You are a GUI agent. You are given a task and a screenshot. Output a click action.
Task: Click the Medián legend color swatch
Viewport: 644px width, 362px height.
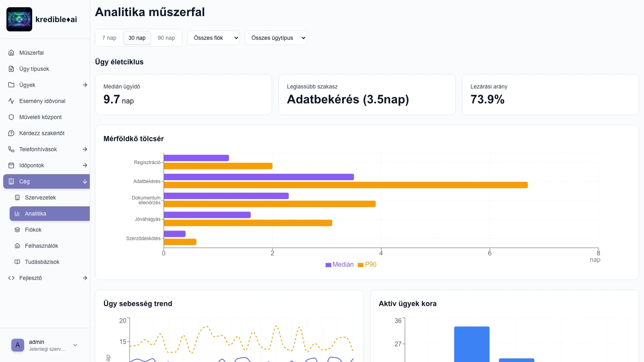[x=328, y=265]
